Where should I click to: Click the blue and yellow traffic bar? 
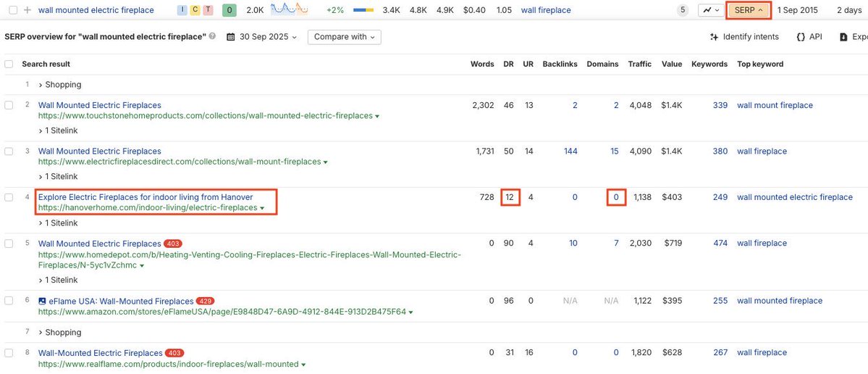pyautogui.click(x=363, y=10)
